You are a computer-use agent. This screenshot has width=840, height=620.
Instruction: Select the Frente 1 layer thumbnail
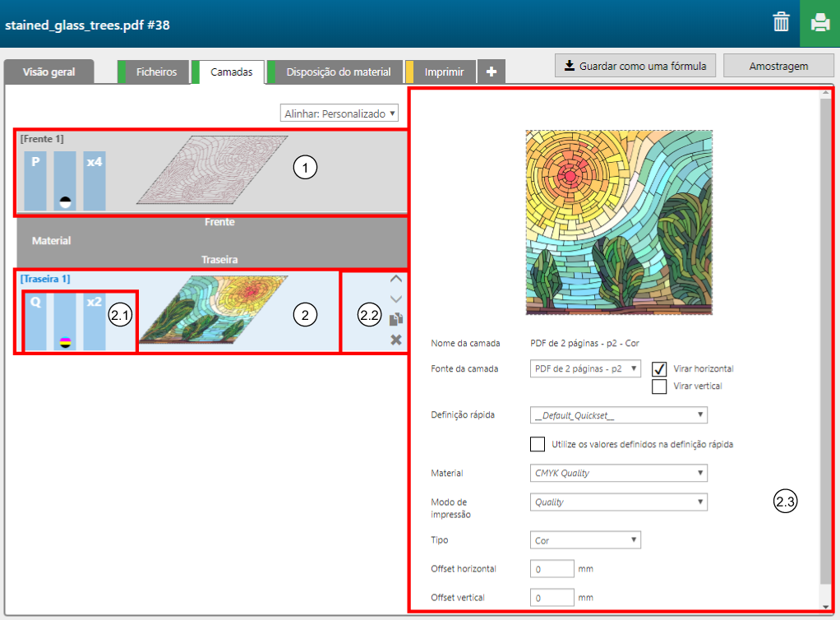(x=212, y=170)
